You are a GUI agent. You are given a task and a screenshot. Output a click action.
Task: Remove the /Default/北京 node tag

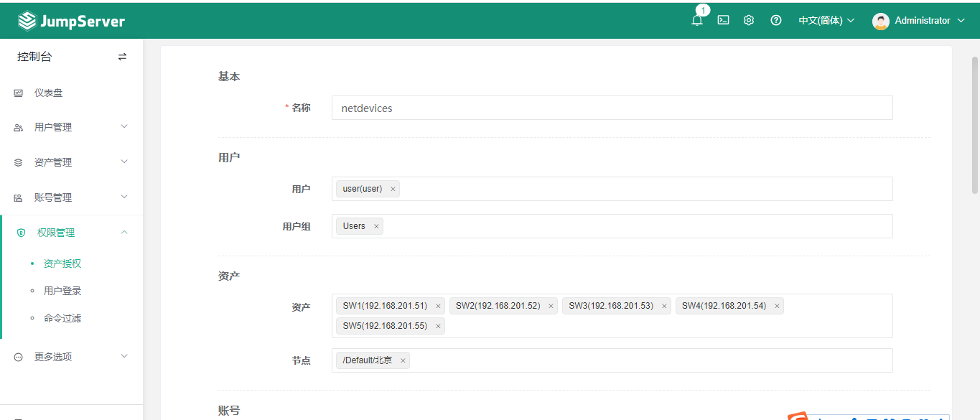tap(403, 360)
